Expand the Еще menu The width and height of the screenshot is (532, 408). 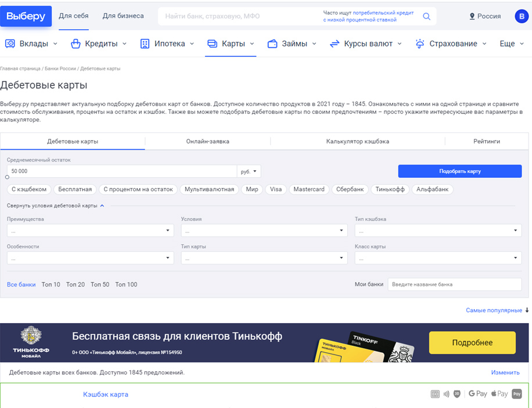point(512,44)
